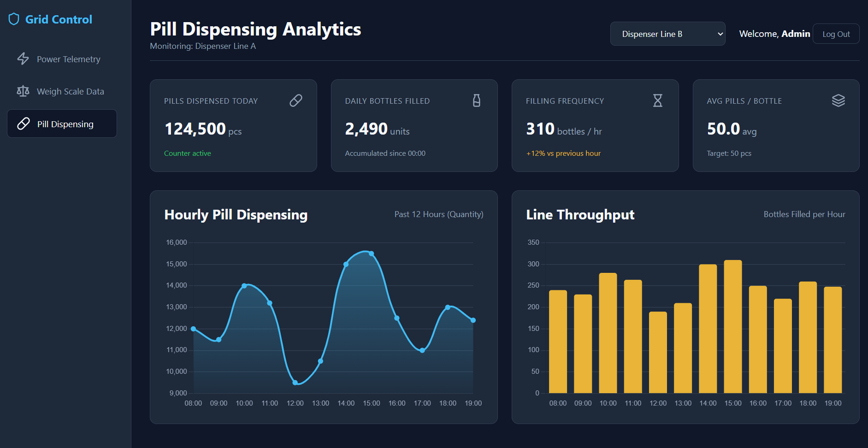
Task: Select the 12:00 lowest point on line chart
Action: point(295,383)
